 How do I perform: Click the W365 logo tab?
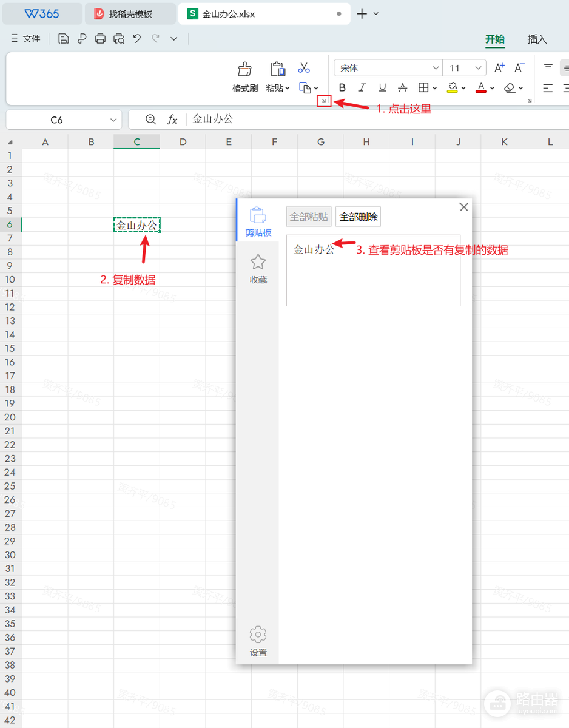pos(42,13)
